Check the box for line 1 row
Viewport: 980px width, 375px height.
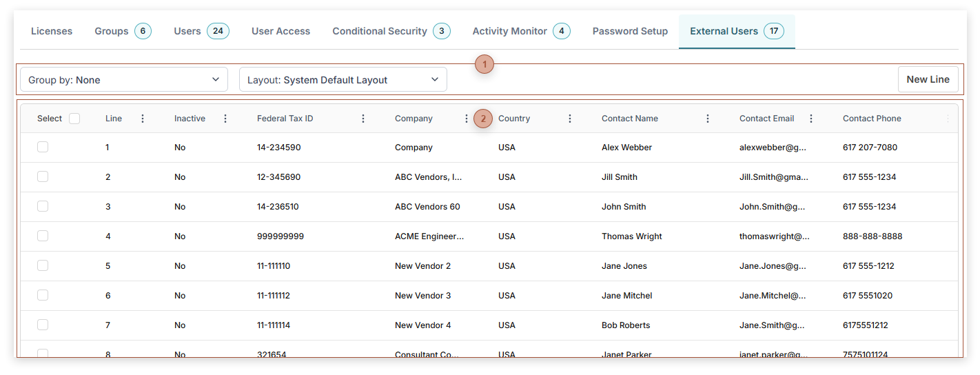43,147
